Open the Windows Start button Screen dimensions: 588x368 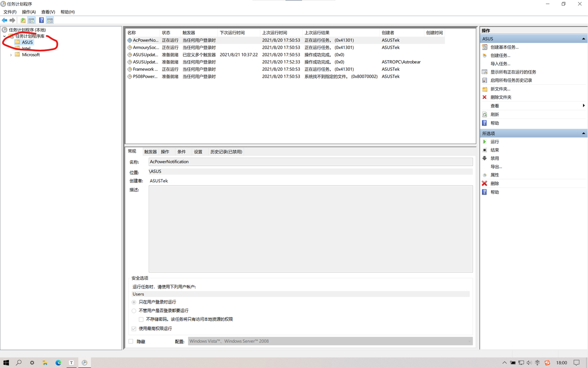[6, 362]
